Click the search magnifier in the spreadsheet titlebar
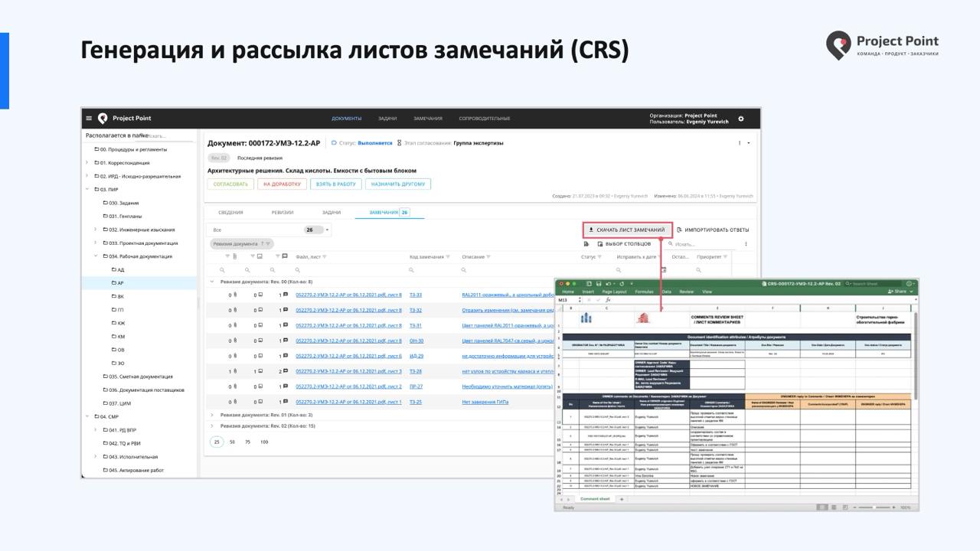980x551 pixels. coord(848,283)
